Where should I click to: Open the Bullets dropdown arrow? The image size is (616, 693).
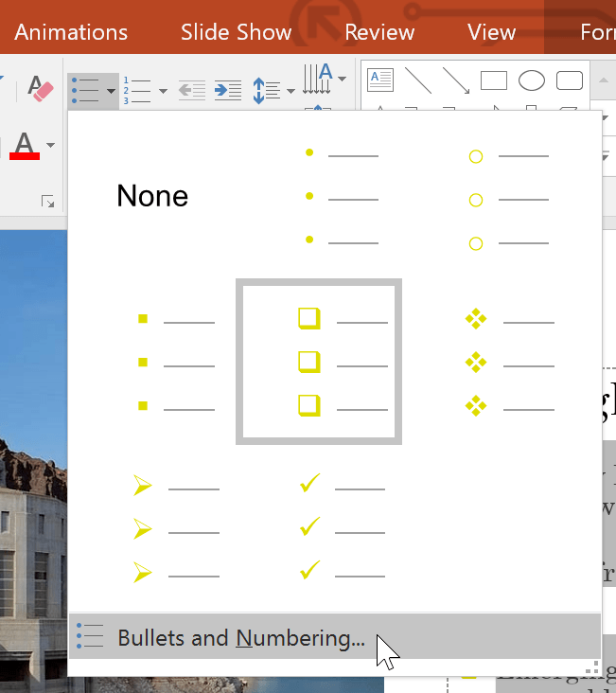point(111,91)
